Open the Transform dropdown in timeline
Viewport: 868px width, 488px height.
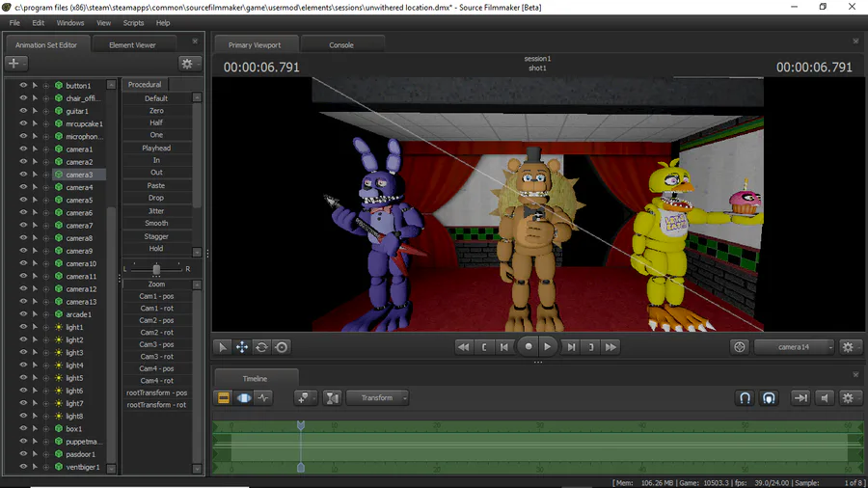pyautogui.click(x=377, y=397)
